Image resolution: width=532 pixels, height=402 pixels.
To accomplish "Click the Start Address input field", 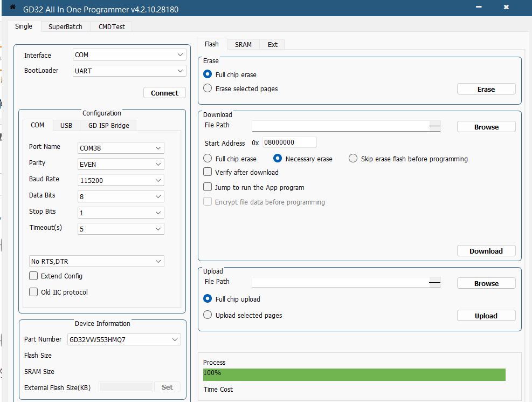I will tap(289, 142).
